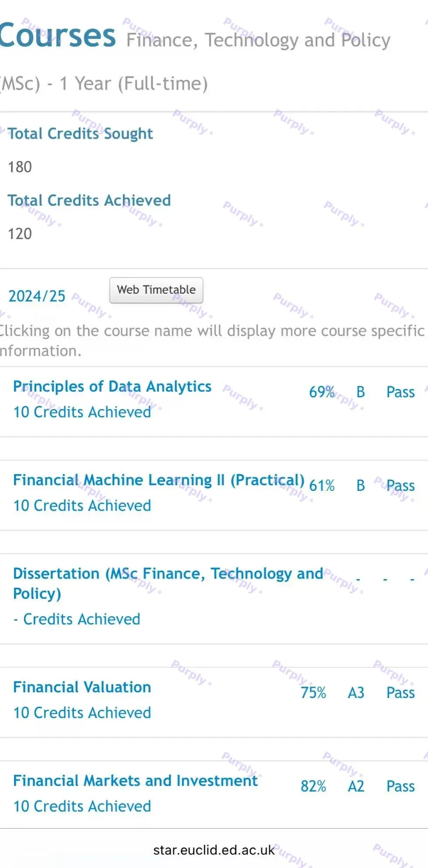
Task: View the Dissertation (MSc Finance, Technology and Policy) details
Action: [168, 583]
